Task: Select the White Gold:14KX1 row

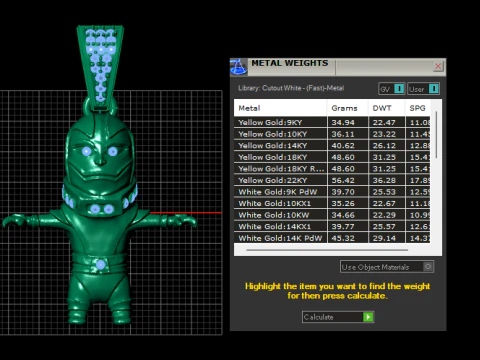Action: [x=332, y=227]
